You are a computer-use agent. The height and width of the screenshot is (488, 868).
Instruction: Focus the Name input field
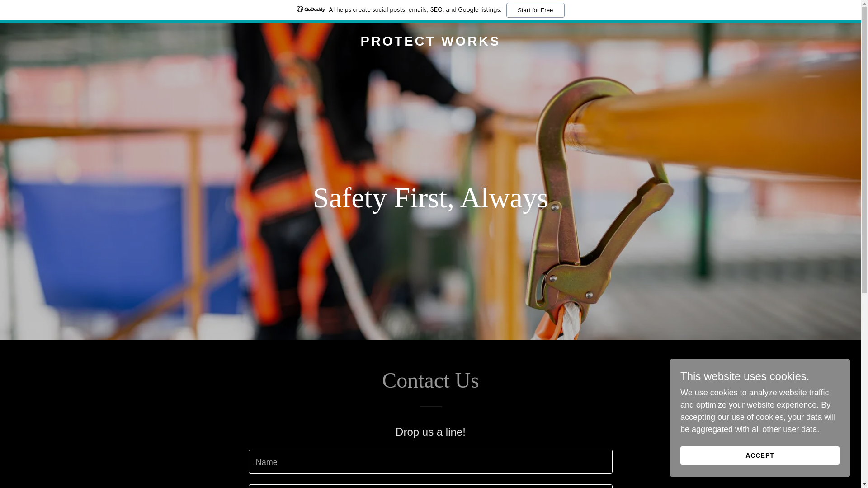(x=430, y=461)
